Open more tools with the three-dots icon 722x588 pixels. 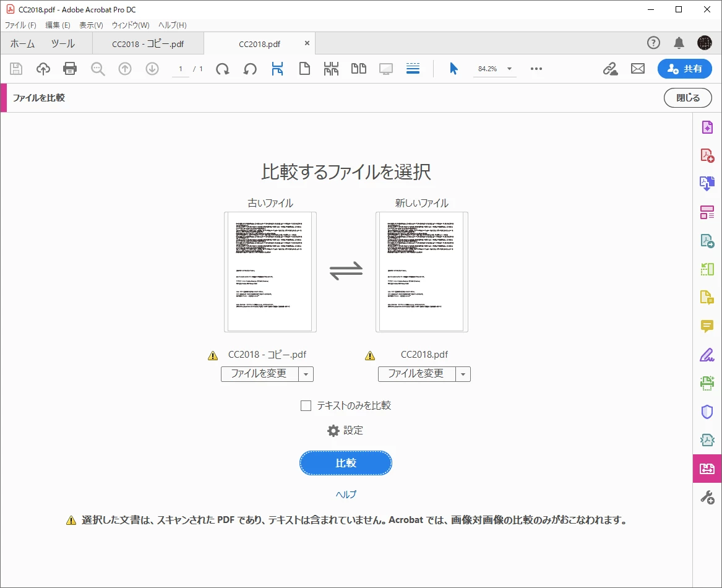536,69
